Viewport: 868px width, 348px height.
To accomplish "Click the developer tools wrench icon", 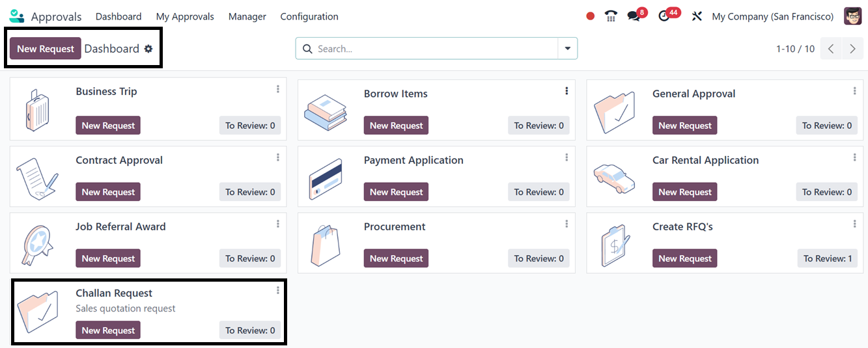I will click(697, 16).
